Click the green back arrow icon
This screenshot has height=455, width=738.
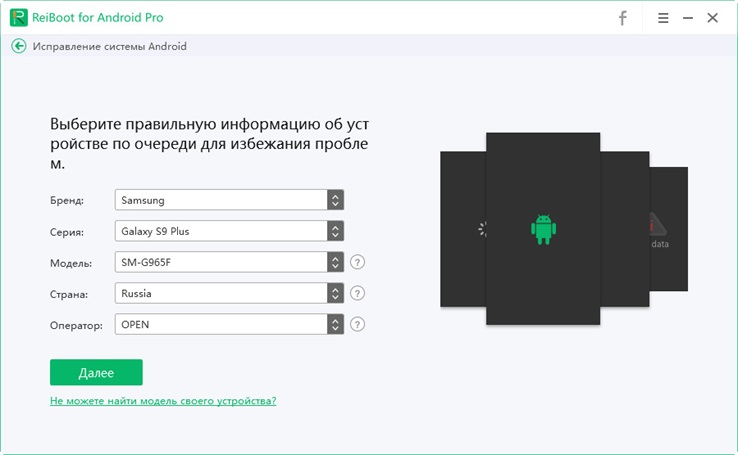coord(19,46)
